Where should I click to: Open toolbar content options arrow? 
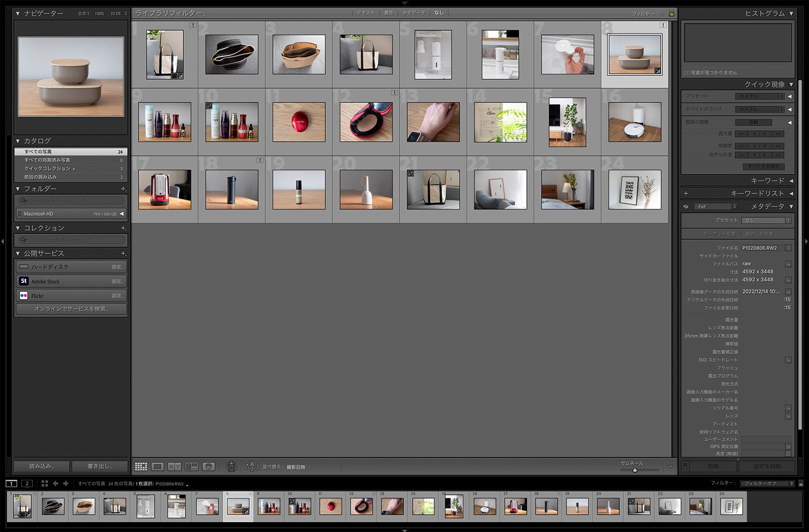click(x=670, y=467)
